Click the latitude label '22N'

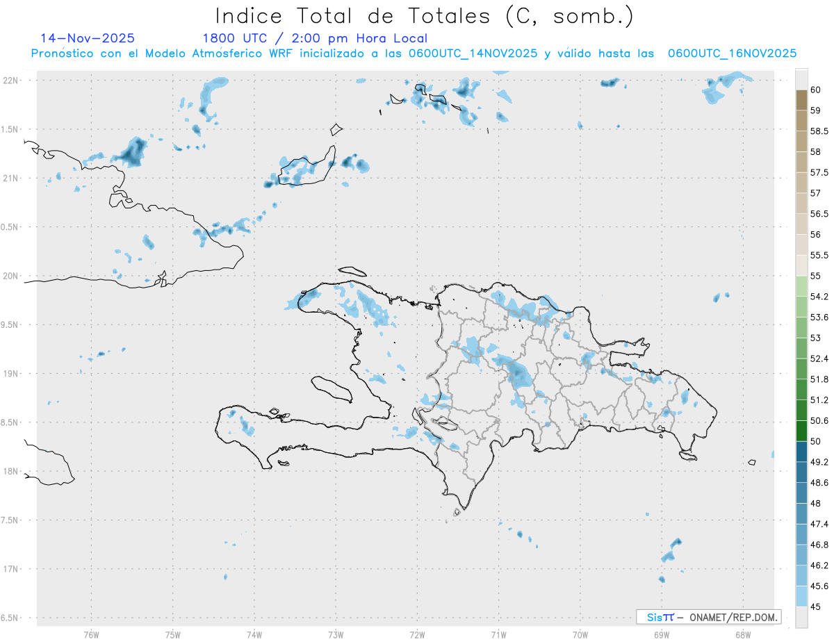coord(12,81)
